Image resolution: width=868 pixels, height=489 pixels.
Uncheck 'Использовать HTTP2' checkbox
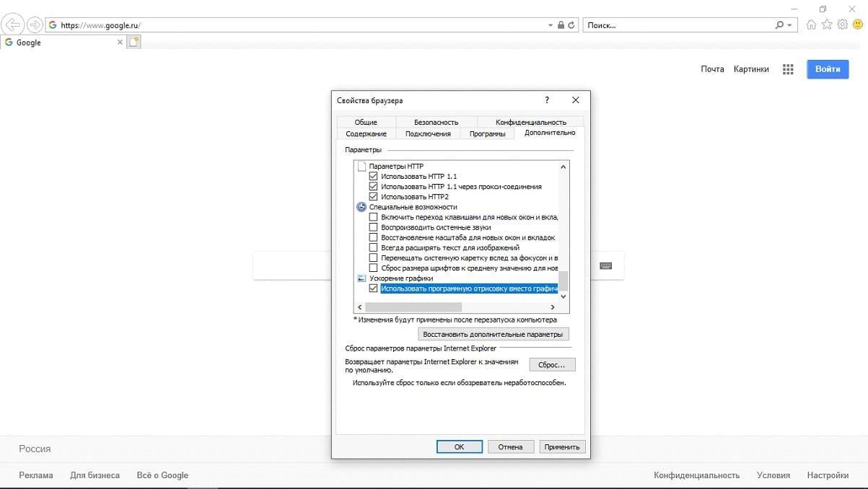click(x=373, y=196)
